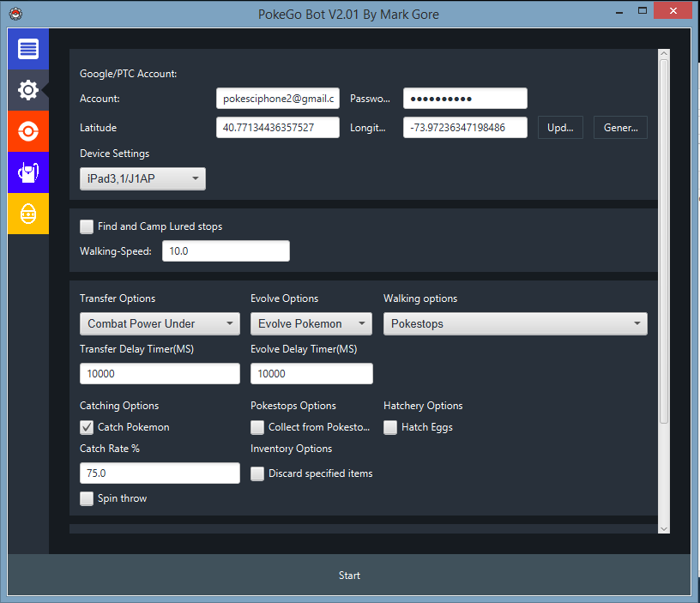
Task: Click the purple incubator sidebar icon
Action: [x=28, y=172]
